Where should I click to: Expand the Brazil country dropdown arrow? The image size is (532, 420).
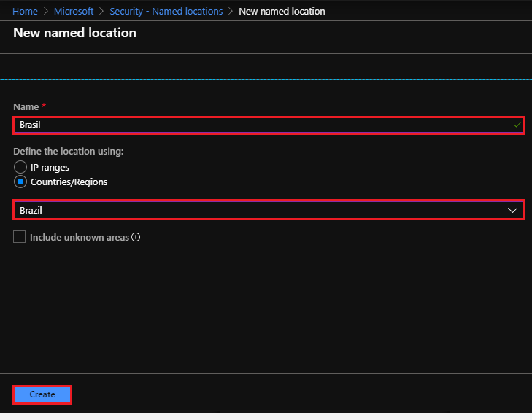point(512,211)
